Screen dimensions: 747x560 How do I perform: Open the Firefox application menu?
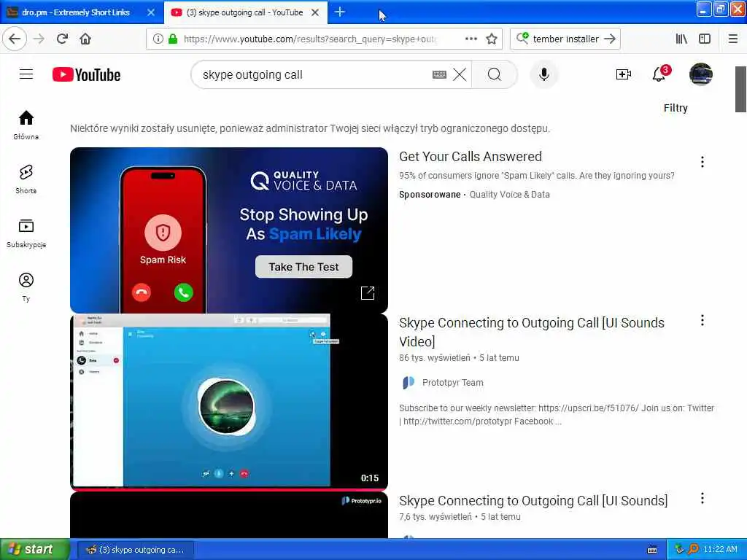[733, 39]
